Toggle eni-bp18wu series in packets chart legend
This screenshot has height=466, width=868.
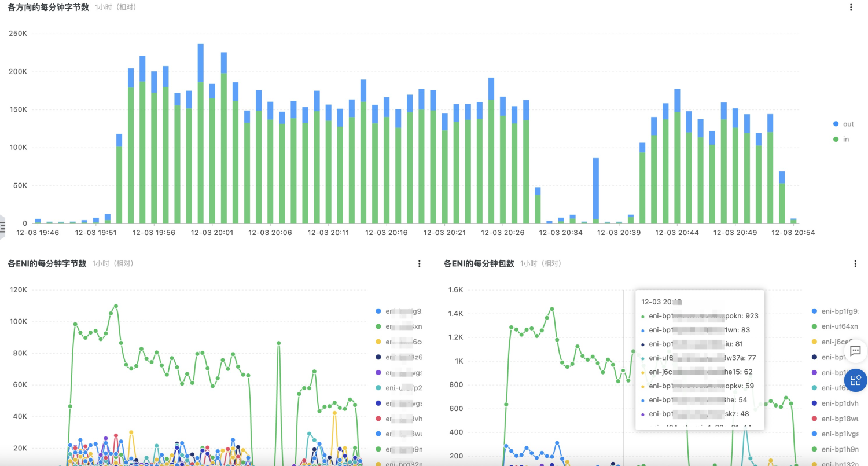[834, 418]
